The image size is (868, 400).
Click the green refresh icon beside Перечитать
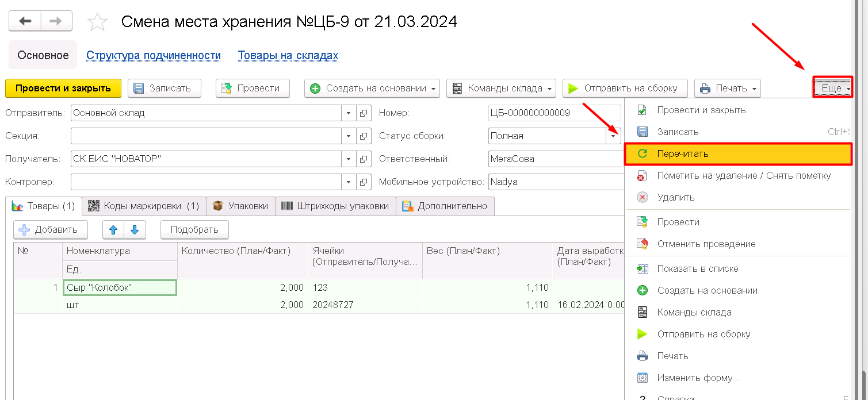tap(643, 153)
